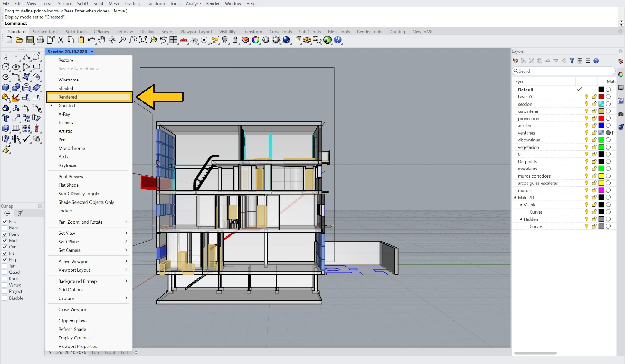The width and height of the screenshot is (625, 364).
Task: Click the New Layer icon in Layers panel
Action: click(516, 61)
